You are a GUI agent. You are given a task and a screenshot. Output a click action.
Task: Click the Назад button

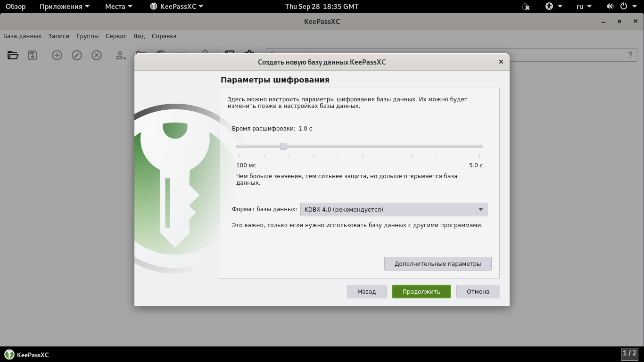point(367,292)
